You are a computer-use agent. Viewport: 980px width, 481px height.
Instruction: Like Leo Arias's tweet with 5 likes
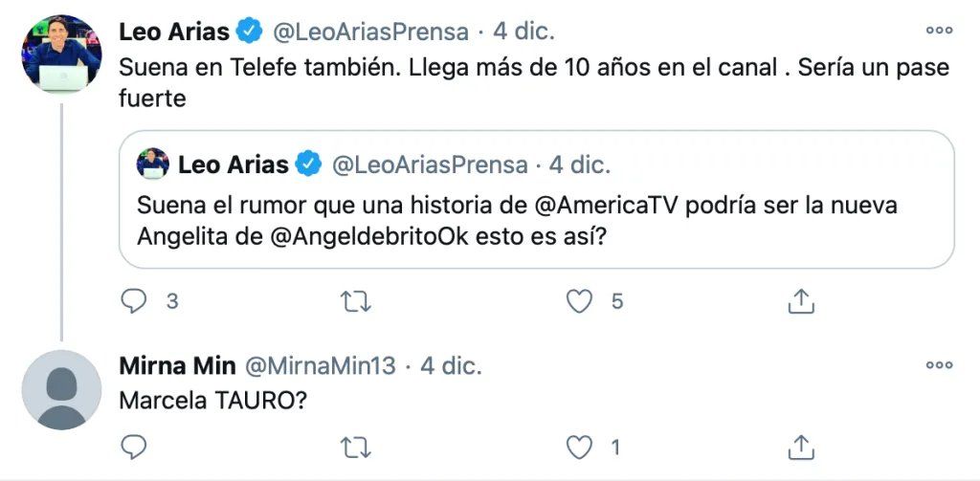point(579,302)
